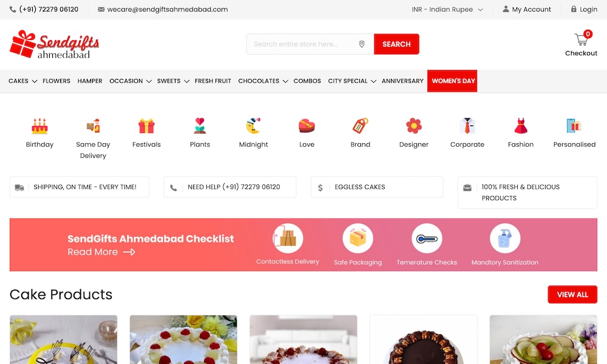
Task: Go to the Hamper menu item
Action: (90, 81)
